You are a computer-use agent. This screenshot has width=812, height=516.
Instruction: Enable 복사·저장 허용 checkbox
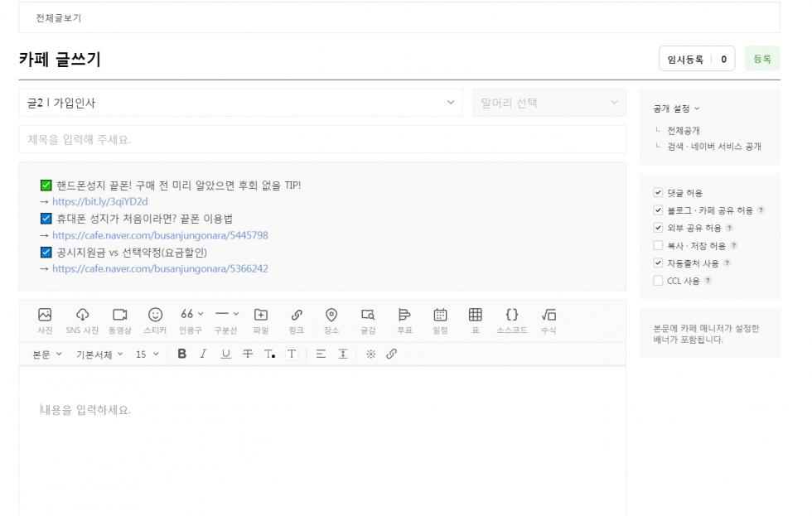point(658,245)
